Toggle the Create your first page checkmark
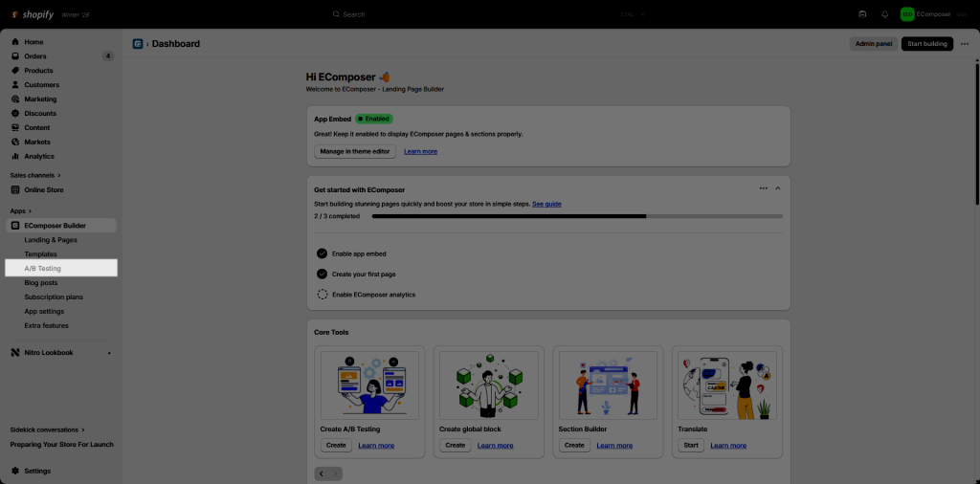The width and height of the screenshot is (980, 484). [x=323, y=274]
